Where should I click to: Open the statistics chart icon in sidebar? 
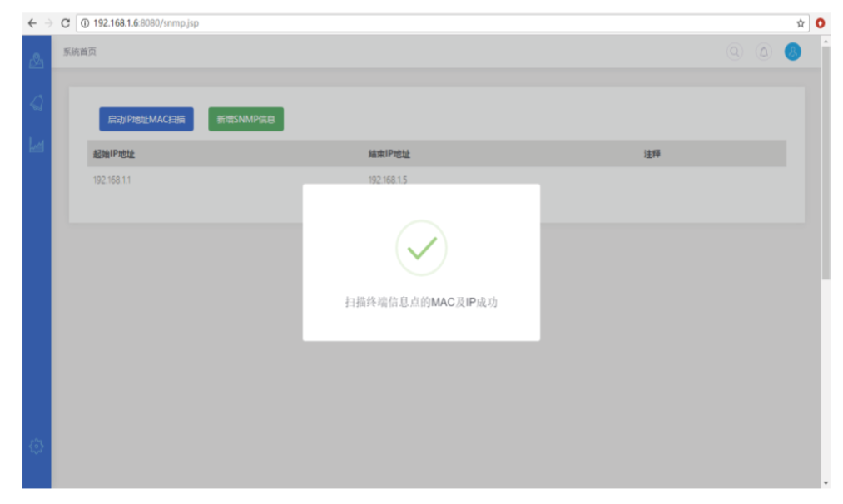(36, 146)
